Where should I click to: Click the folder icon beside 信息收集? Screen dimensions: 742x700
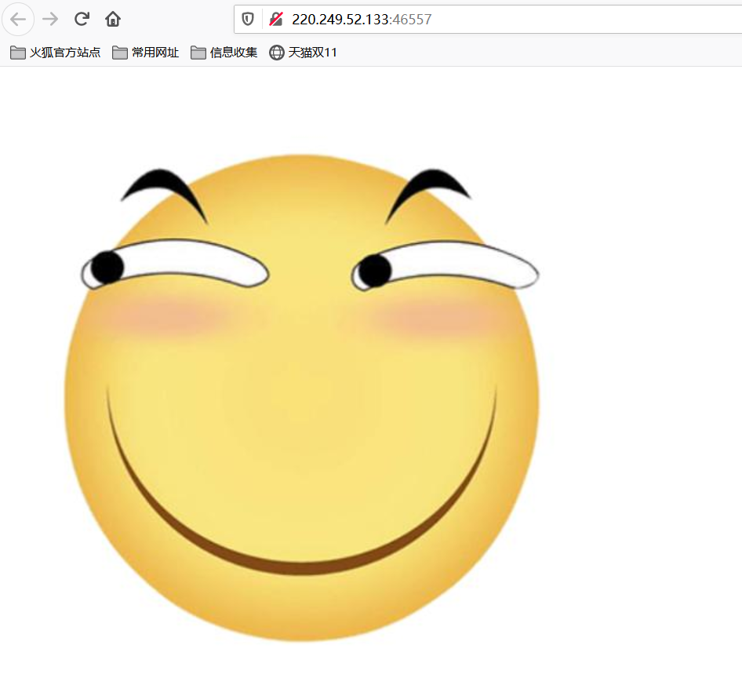pyautogui.click(x=198, y=53)
